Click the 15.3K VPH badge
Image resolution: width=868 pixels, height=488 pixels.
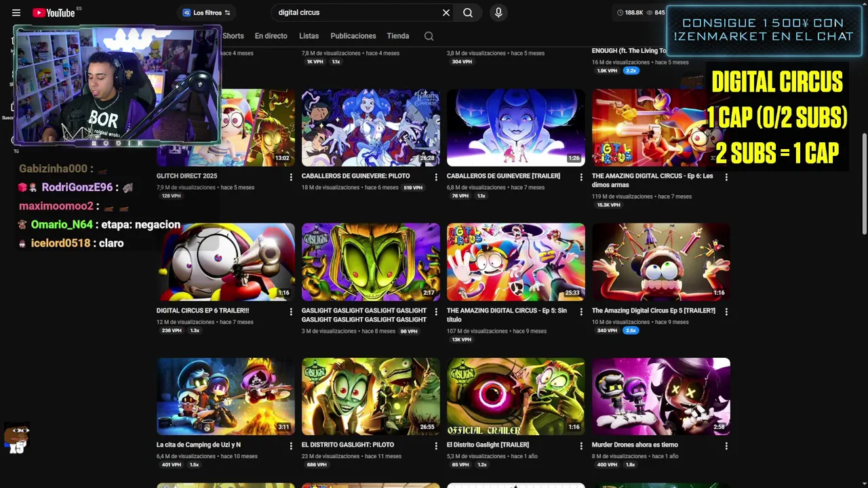tap(608, 205)
